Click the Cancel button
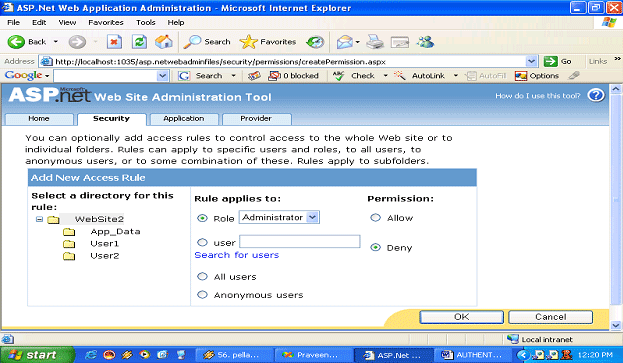 click(550, 317)
